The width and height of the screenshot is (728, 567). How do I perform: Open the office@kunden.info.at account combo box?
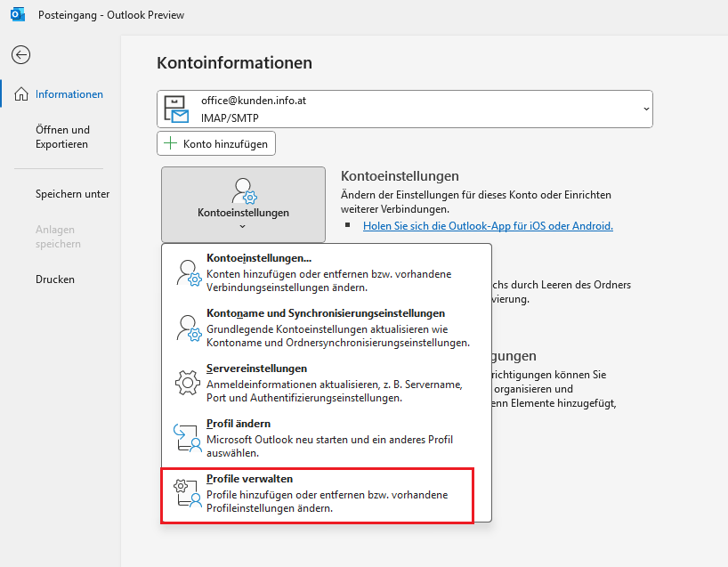[x=405, y=109]
